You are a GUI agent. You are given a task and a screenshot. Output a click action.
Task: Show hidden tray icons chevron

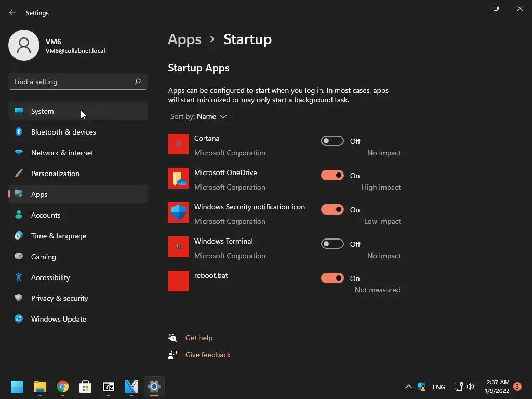click(x=409, y=387)
